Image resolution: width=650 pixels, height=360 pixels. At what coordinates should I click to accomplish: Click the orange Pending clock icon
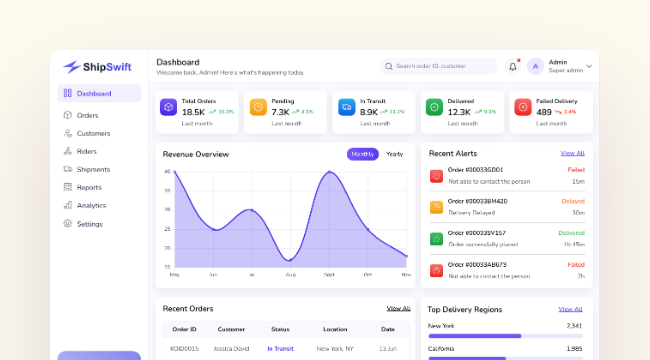(258, 107)
